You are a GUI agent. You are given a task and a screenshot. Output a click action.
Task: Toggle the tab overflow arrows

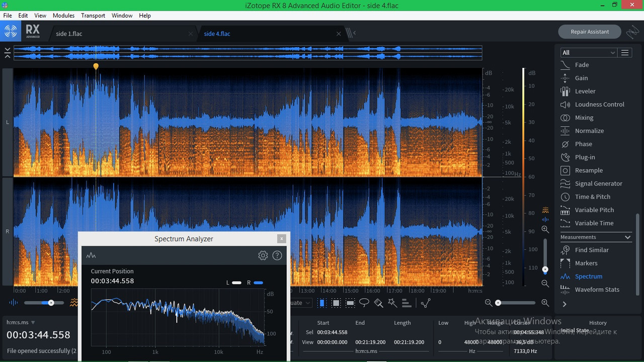[351, 33]
